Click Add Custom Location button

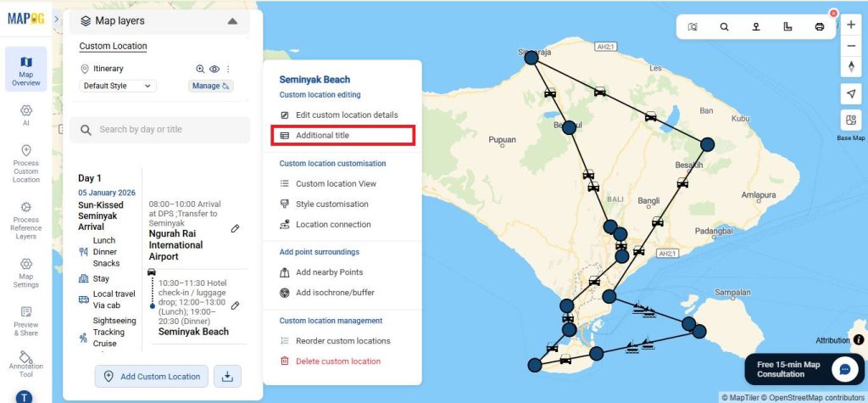tap(152, 377)
